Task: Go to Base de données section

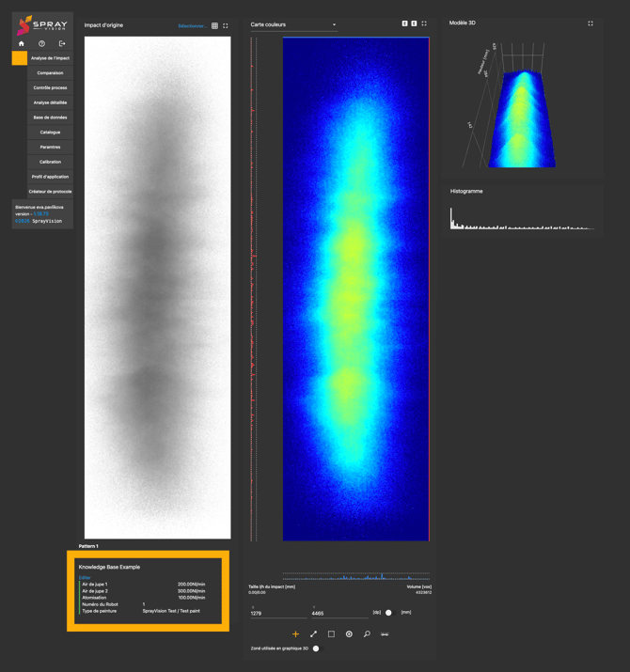Action: 50,117
